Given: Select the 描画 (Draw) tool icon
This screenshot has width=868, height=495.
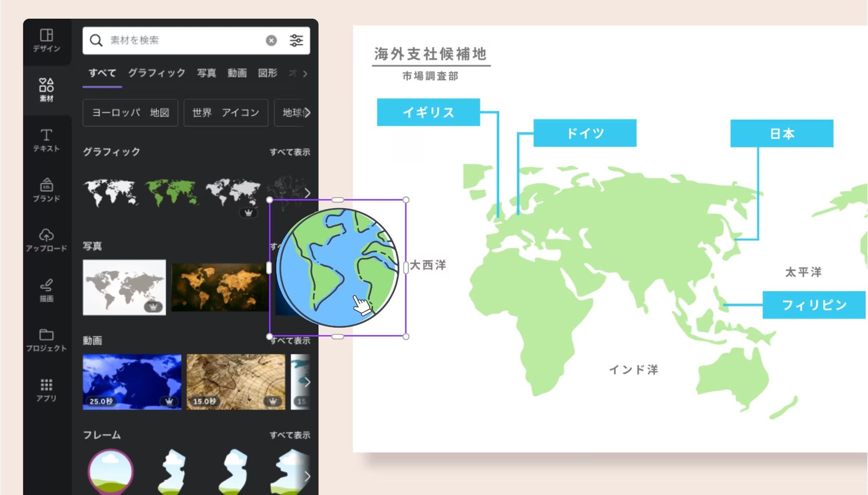Looking at the screenshot, I should pos(46,290).
